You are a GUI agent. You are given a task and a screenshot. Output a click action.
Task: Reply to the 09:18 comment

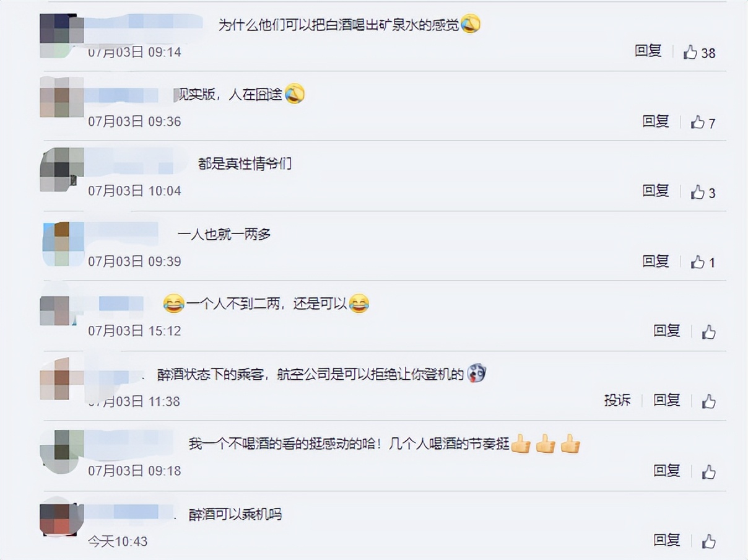click(667, 470)
